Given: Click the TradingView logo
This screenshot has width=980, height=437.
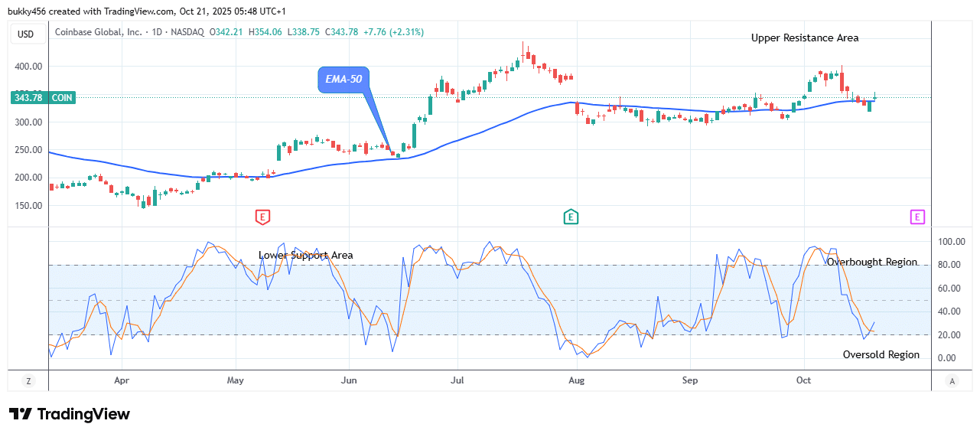Looking at the screenshot, I should click(x=70, y=414).
